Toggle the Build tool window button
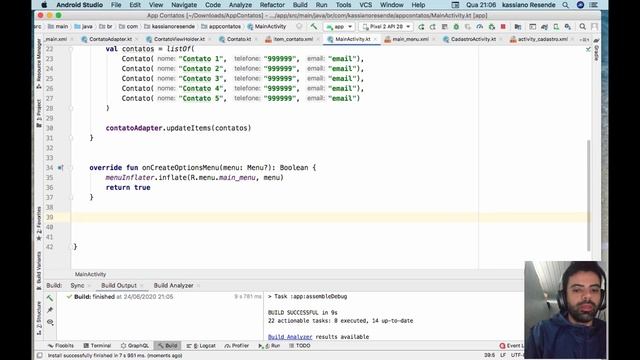640x360 pixels. coord(168,346)
